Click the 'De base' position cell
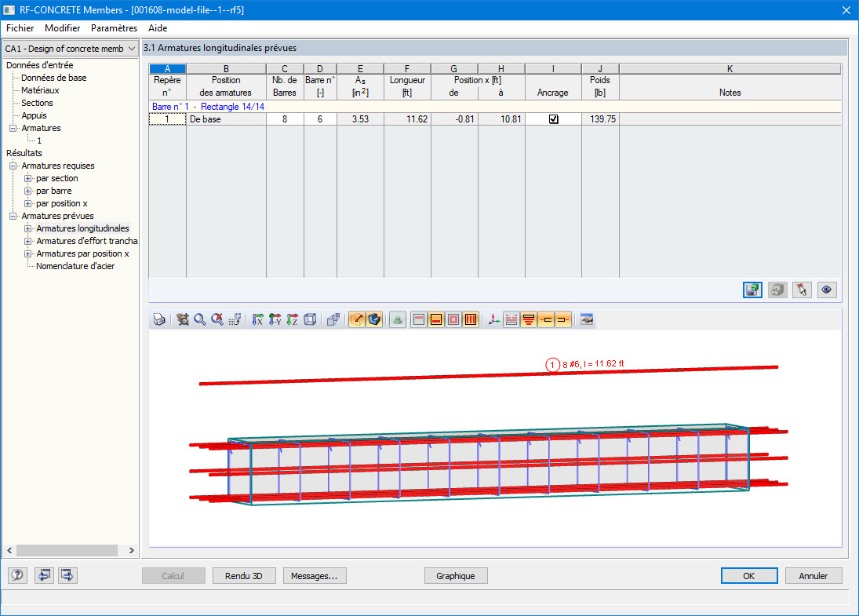 226,119
